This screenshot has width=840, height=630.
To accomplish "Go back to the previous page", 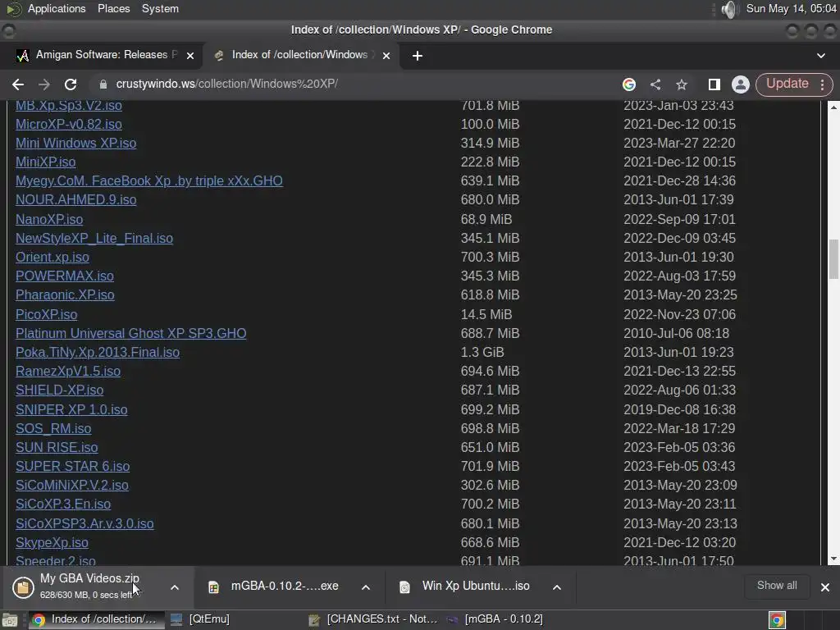I will pyautogui.click(x=18, y=84).
